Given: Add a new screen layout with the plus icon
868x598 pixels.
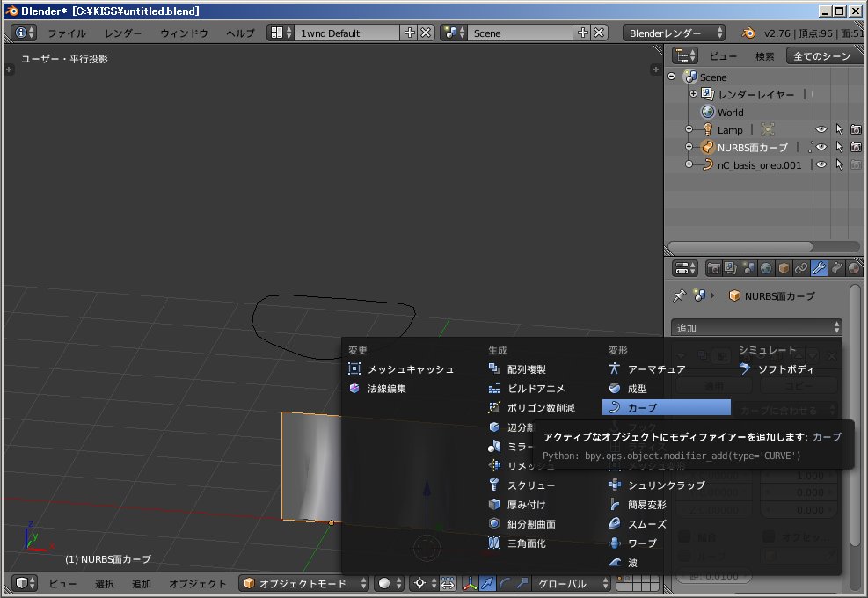Looking at the screenshot, I should pos(410,33).
